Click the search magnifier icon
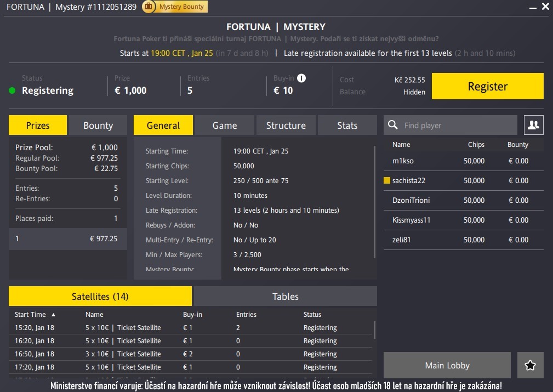 tap(392, 125)
